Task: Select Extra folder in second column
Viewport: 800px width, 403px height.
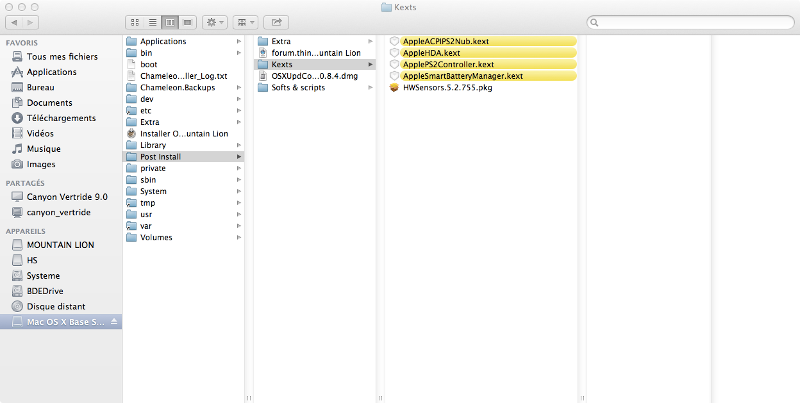Action: (315, 41)
